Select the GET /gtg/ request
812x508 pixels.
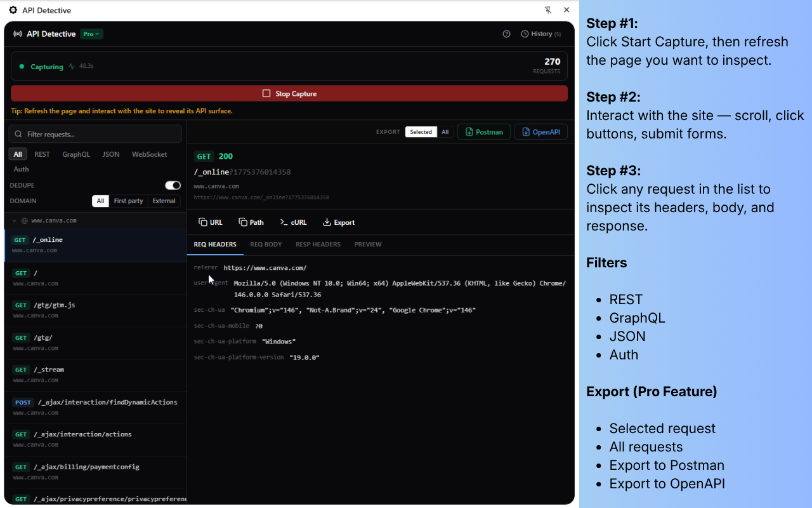(95, 342)
